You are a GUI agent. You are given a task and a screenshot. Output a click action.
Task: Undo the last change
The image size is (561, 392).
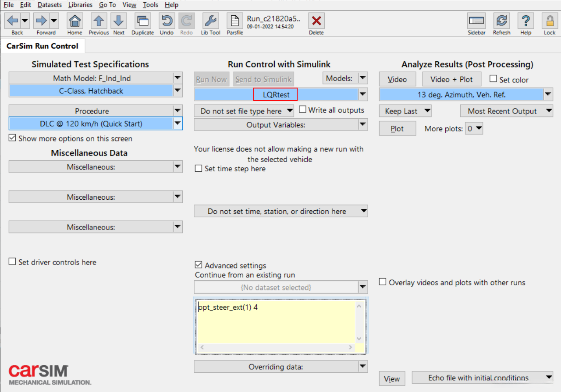click(167, 21)
